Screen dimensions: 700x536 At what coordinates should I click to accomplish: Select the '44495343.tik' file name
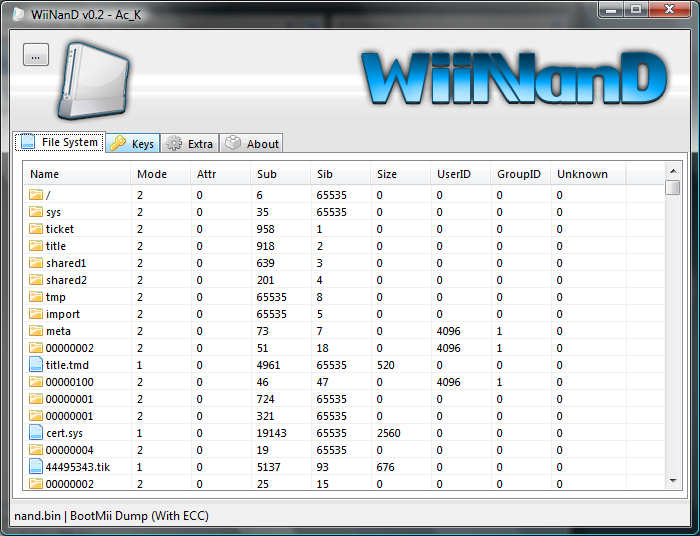[78, 467]
